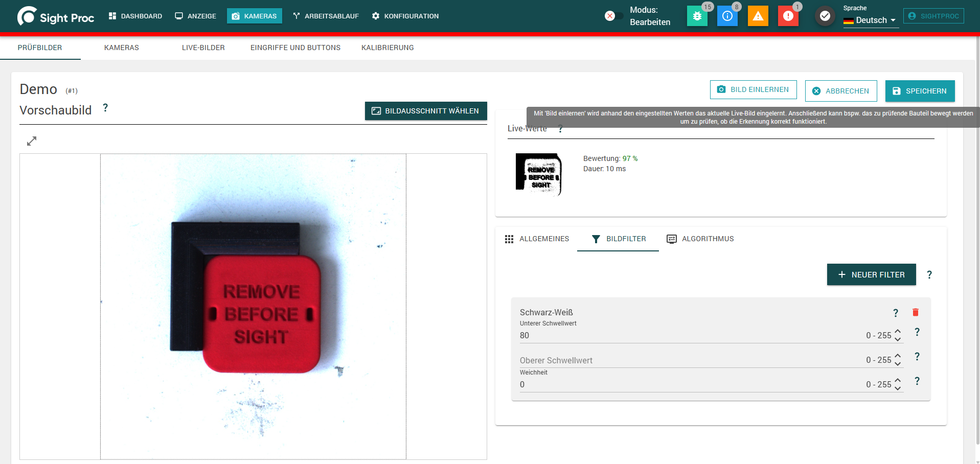Decrease Weichheit with down arrow
This screenshot has height=464, width=980.
898,388
